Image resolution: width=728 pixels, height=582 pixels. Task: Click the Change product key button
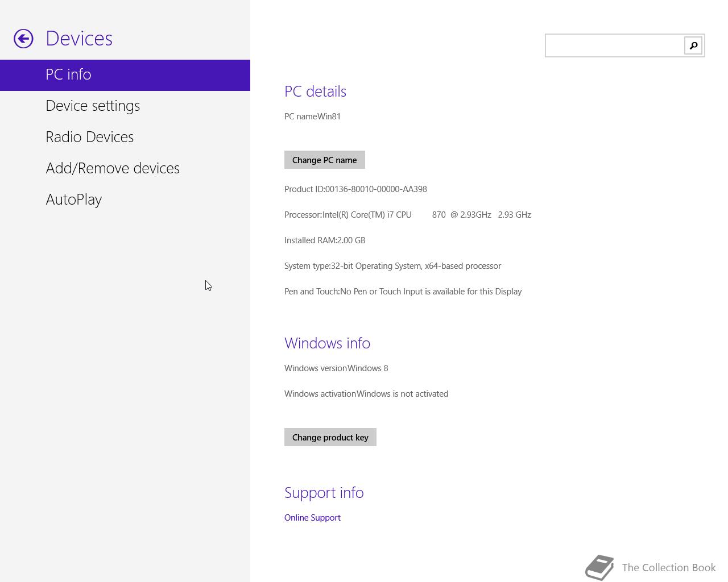pos(330,437)
